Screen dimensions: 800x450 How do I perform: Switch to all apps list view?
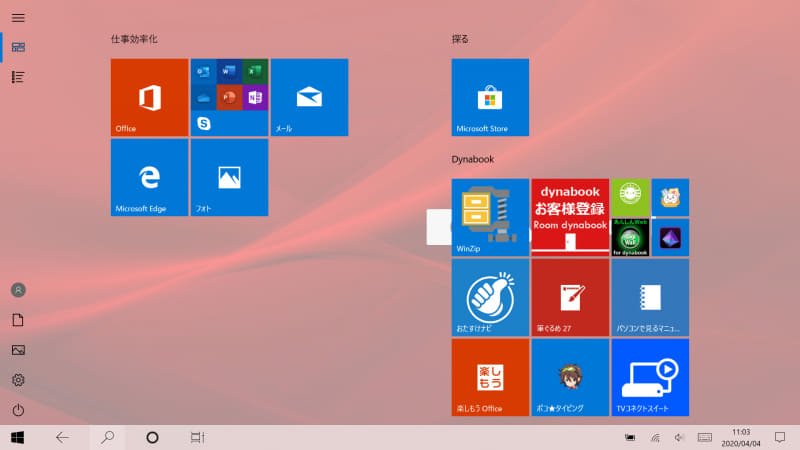18,77
